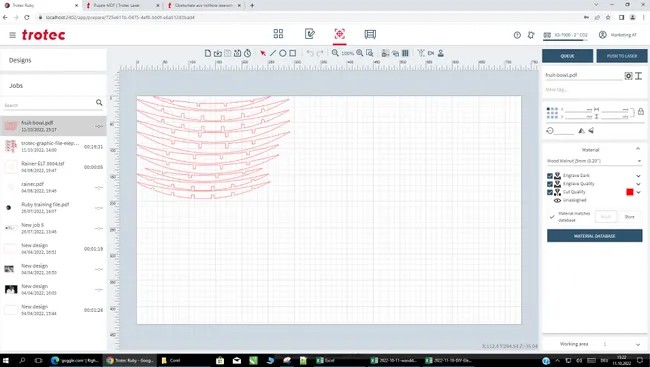650x367 pixels.
Task: Switch to the Design edit view
Action: pos(310,34)
